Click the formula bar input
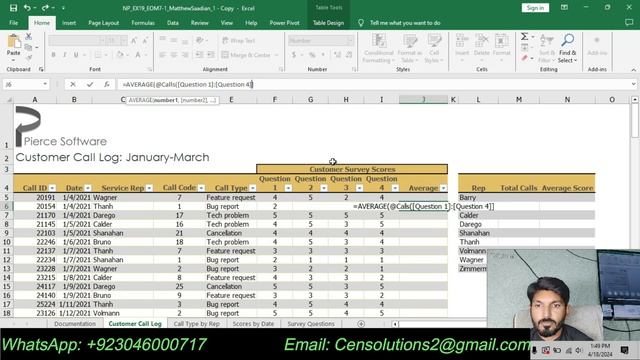 (373, 84)
